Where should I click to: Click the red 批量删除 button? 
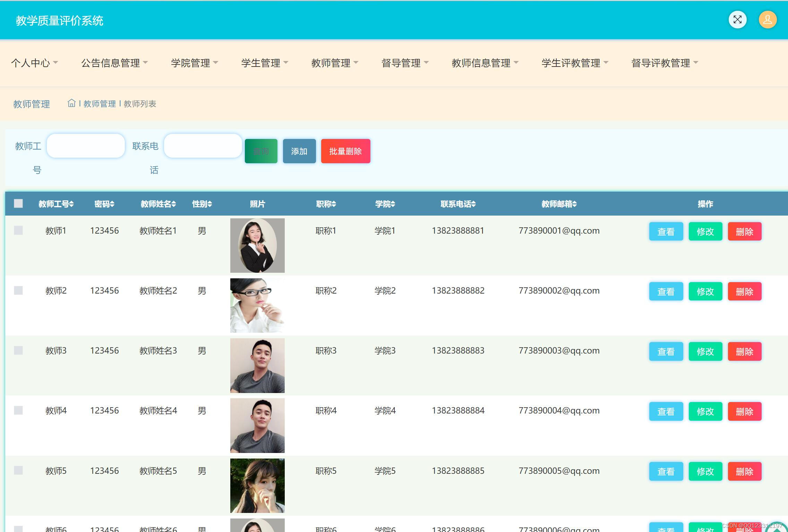tap(345, 151)
